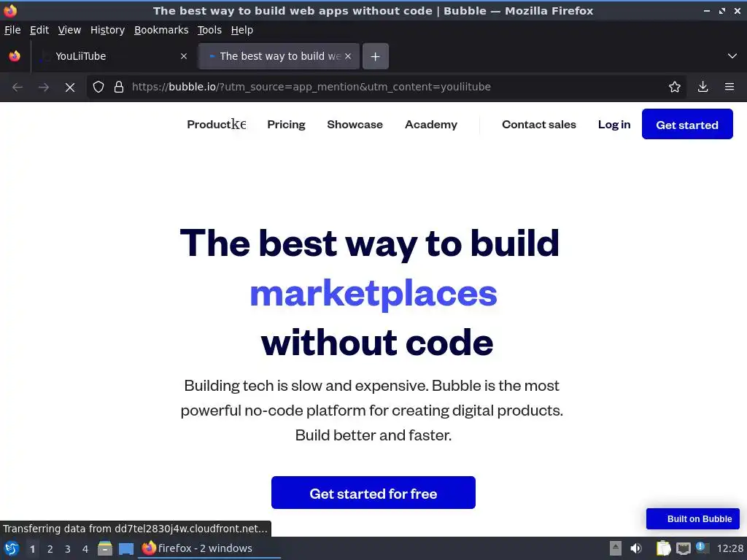Open the clipboard manager tray icon
Screen dimensions: 747x560
[x=663, y=548]
